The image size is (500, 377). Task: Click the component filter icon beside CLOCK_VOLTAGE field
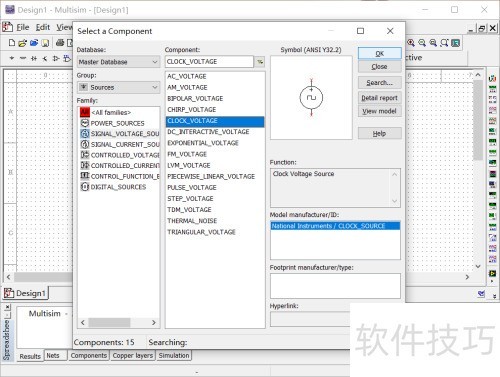pyautogui.click(x=260, y=62)
